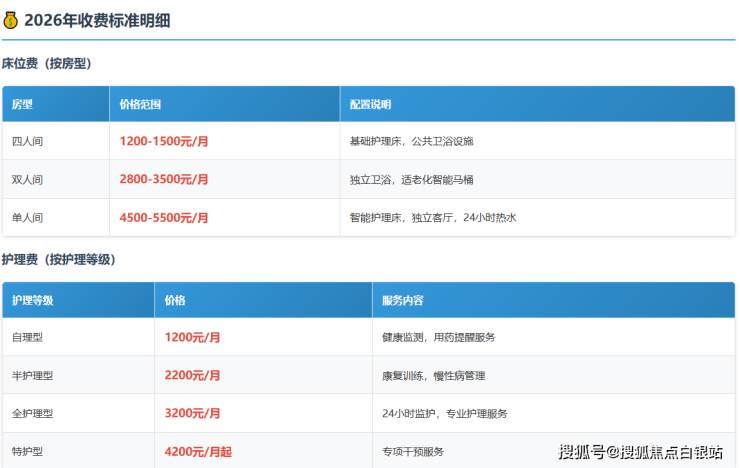Screen dimensions: 740x468
Task: Click the 1200-1500元/月 price
Action: pos(164,141)
